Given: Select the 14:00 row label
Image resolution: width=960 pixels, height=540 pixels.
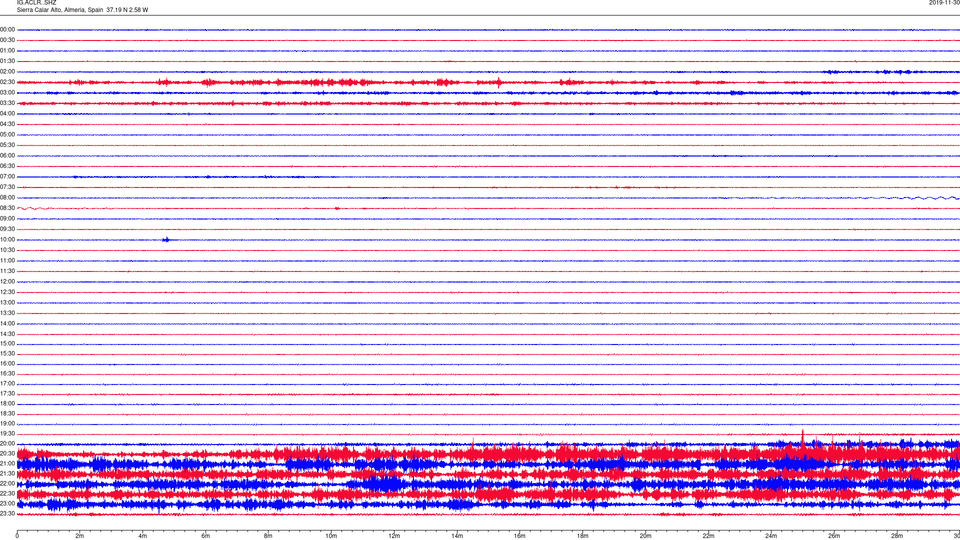Looking at the screenshot, I should tap(7, 324).
